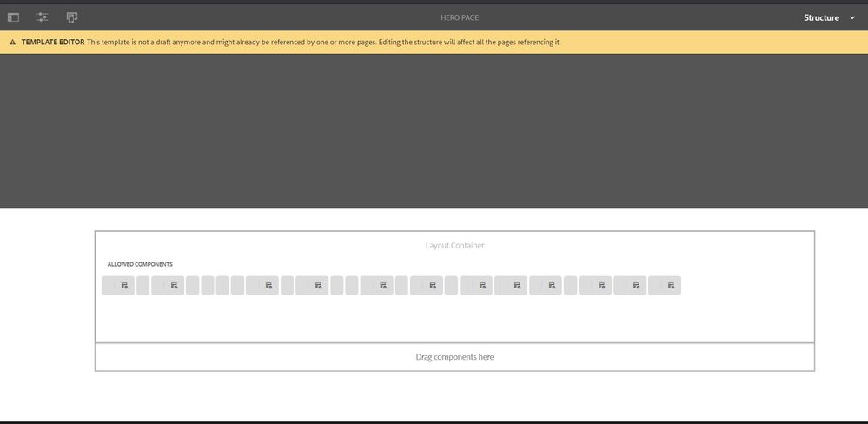Click first policy icon under Allowed Components
This screenshot has width=868, height=424.
pyautogui.click(x=124, y=286)
